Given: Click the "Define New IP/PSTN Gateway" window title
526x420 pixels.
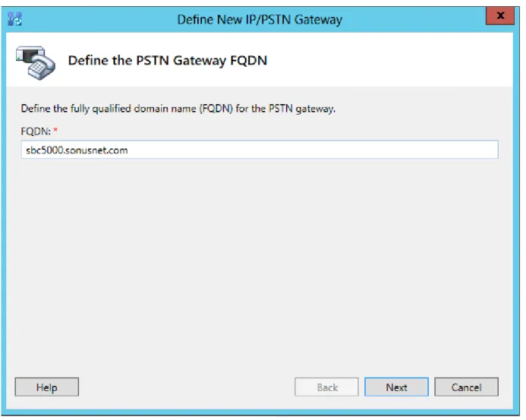Looking at the screenshot, I should [260, 20].
